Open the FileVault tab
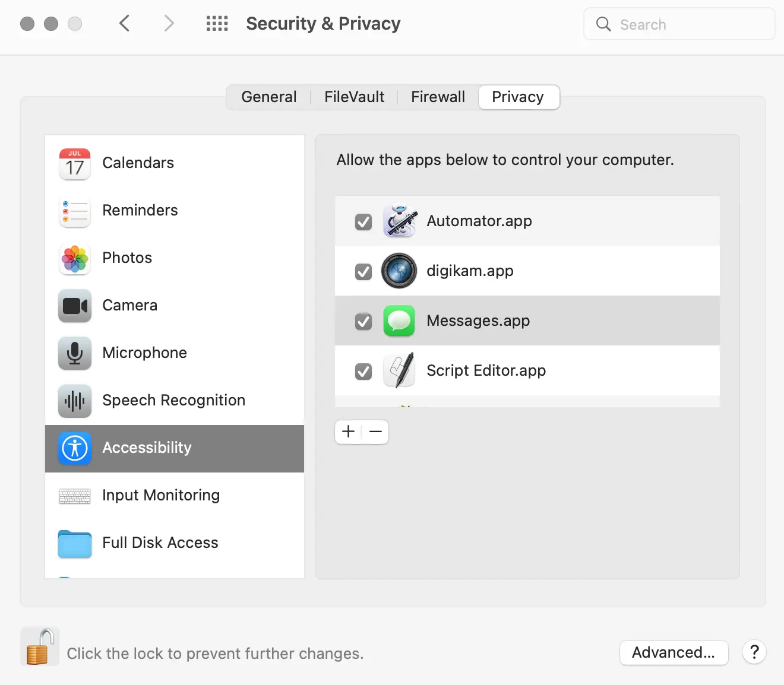The image size is (784, 685). click(x=354, y=97)
